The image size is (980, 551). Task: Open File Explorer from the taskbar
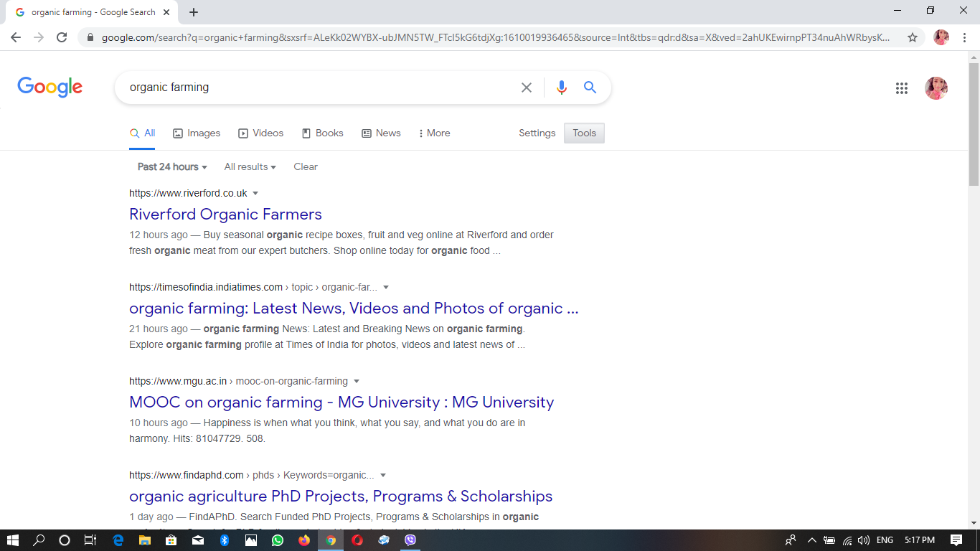(145, 540)
